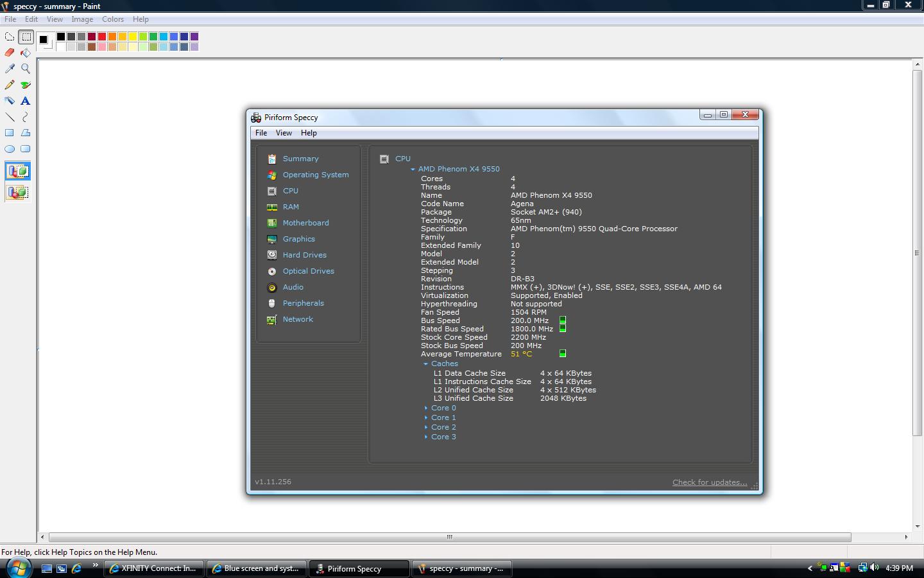
Task: Click Paint's horizontal scrollbar thumb
Action: click(450, 537)
